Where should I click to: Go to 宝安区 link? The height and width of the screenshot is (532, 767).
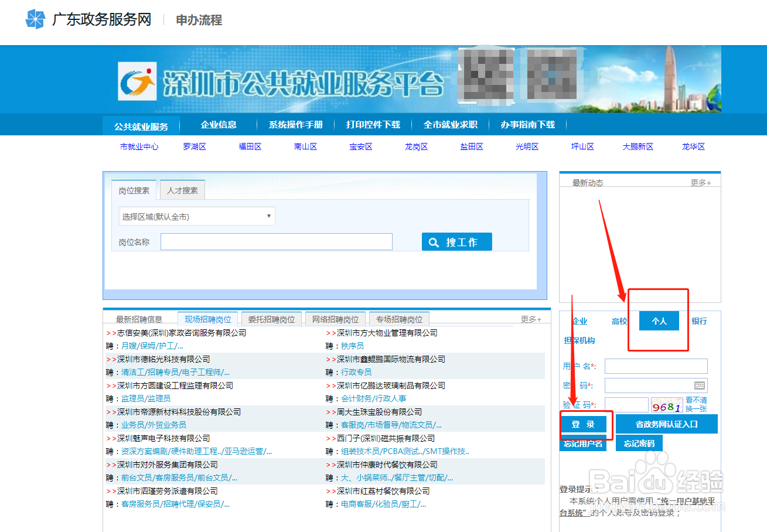[361, 146]
